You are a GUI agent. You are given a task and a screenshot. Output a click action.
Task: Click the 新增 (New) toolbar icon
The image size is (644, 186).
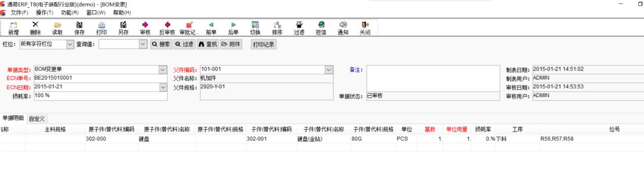14,28
